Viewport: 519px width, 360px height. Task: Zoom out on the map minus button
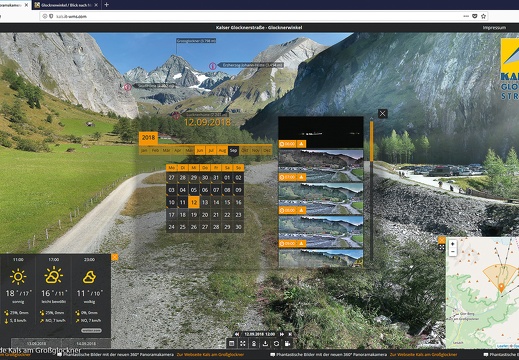point(452,251)
